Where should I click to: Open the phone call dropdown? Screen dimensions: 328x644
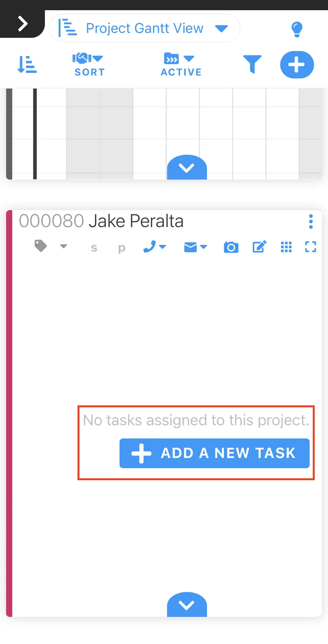click(155, 247)
